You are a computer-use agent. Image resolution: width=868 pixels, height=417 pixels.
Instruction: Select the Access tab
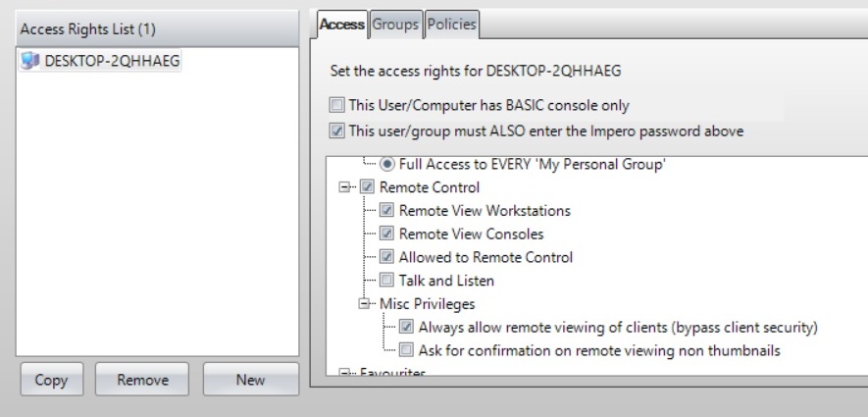[342, 24]
